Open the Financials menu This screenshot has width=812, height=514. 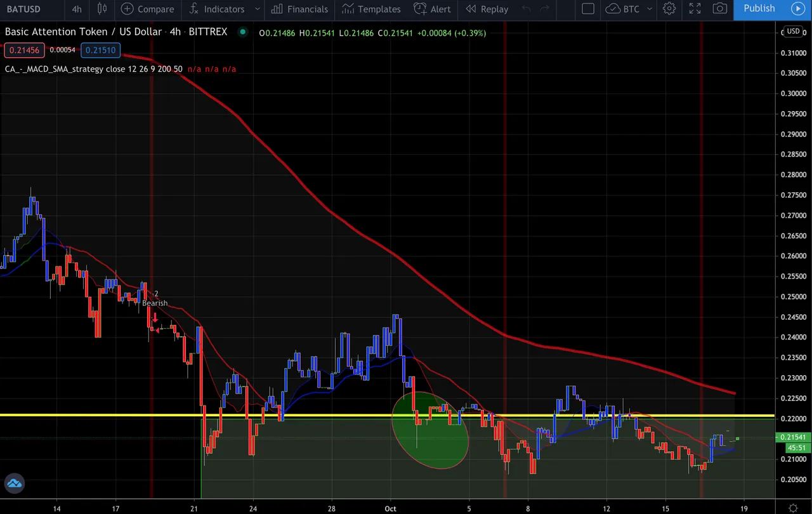(x=299, y=9)
